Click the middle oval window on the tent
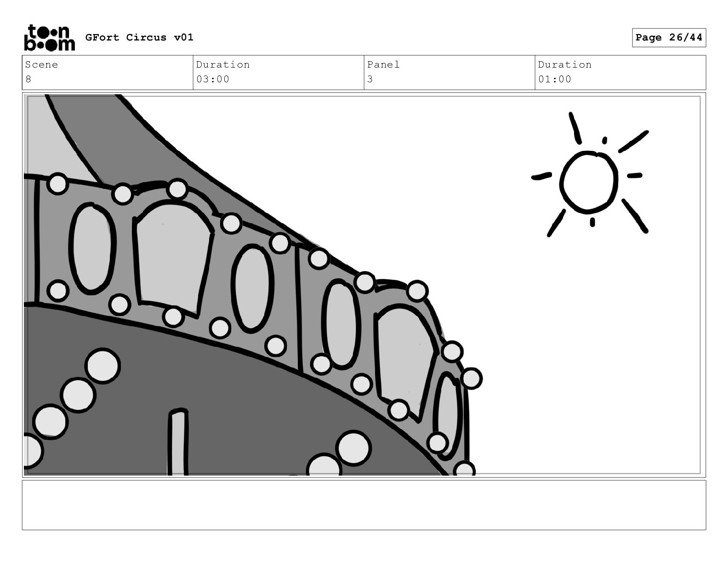 252,288
